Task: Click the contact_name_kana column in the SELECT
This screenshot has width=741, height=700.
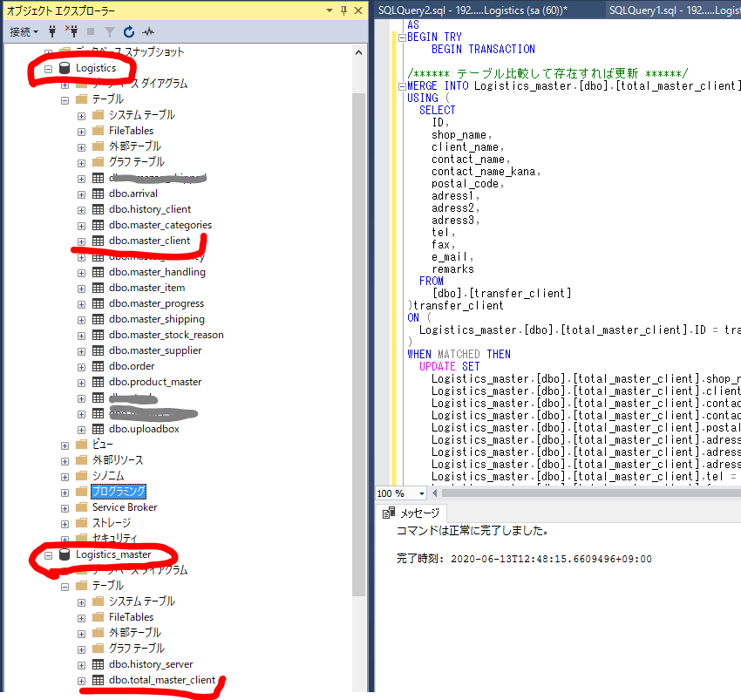Action: point(483,172)
